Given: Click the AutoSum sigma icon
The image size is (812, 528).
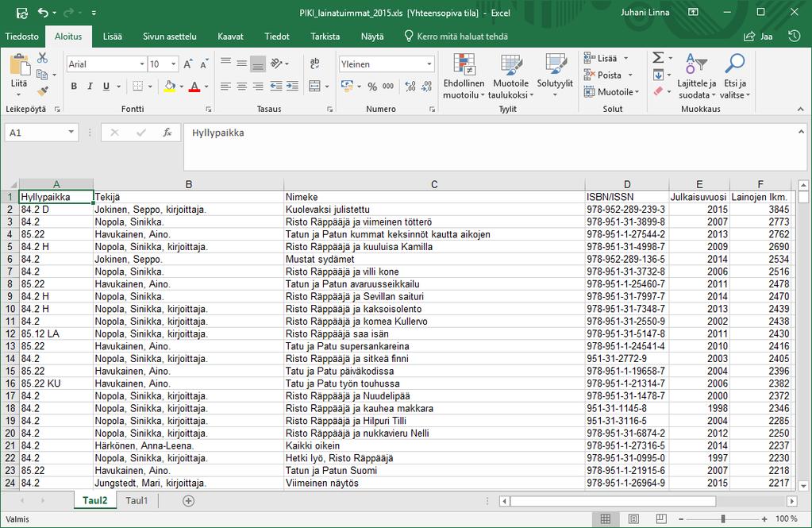Looking at the screenshot, I should coord(658,57).
